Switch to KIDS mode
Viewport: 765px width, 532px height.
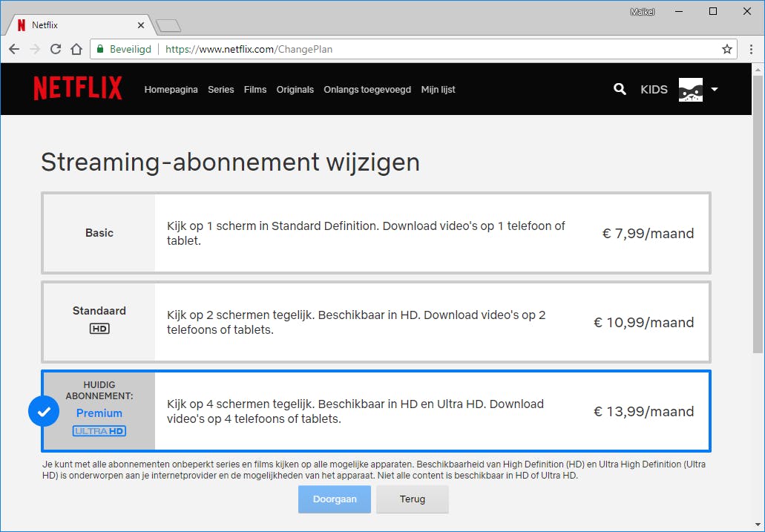pyautogui.click(x=654, y=89)
